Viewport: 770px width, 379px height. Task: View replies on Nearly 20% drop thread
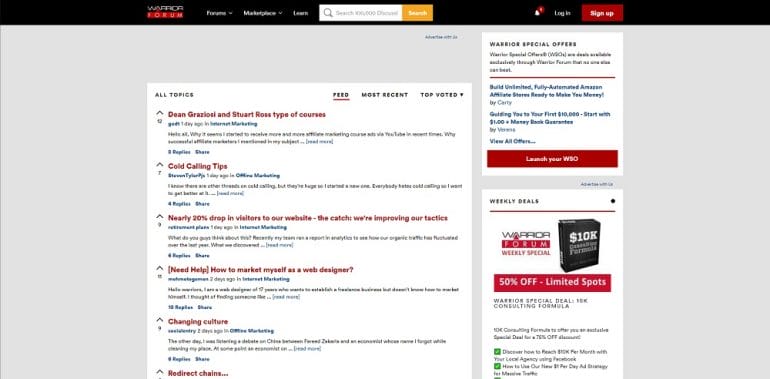point(179,256)
